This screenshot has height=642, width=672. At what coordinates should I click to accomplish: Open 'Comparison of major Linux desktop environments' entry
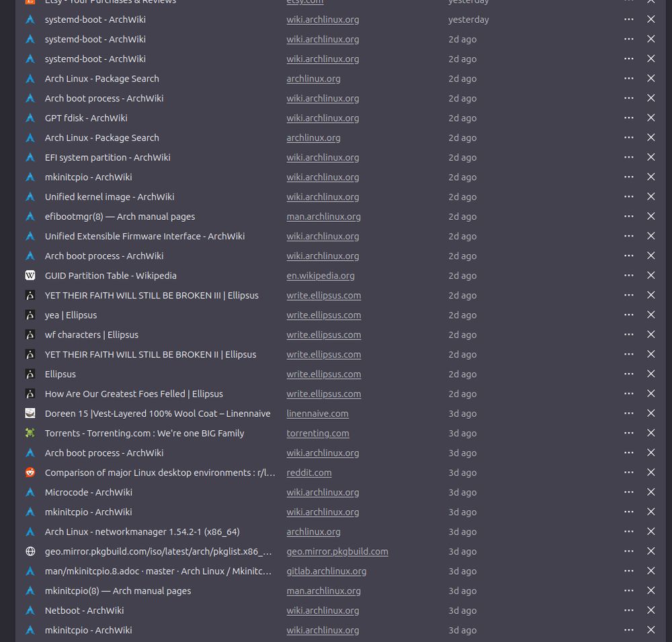(160, 473)
